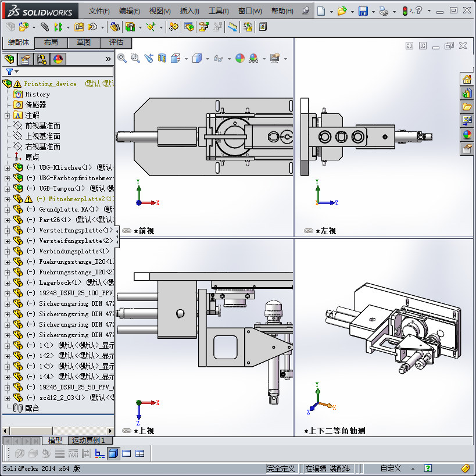Expand the FeatureManager tabs chevron
Viewport: 476px width, 476px height.
108,59
